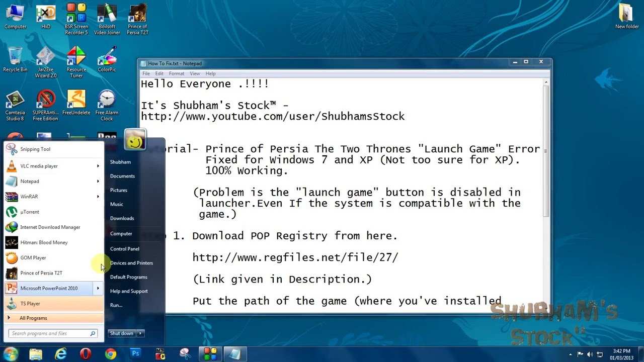Image resolution: width=644 pixels, height=362 pixels.
Task: Launch Opera from the taskbar
Action: tap(86, 354)
